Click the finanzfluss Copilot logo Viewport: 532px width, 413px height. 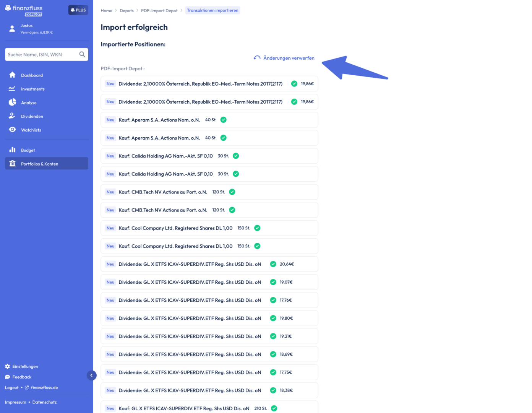point(24,11)
